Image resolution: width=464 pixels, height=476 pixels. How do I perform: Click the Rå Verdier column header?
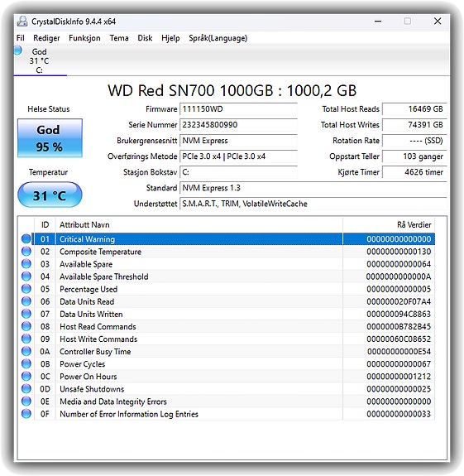coord(389,224)
